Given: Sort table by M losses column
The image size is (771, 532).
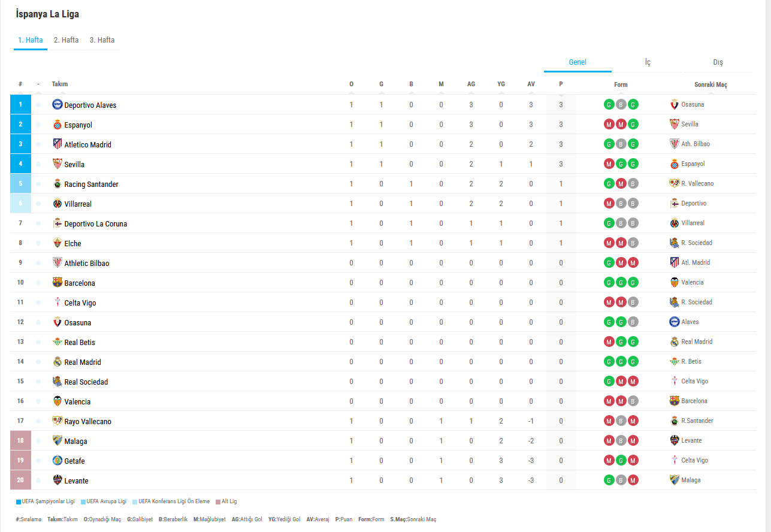Looking at the screenshot, I should point(442,84).
